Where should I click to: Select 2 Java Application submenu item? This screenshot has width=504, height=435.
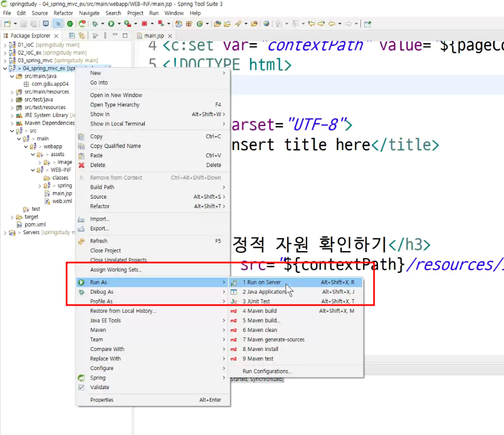coord(296,291)
